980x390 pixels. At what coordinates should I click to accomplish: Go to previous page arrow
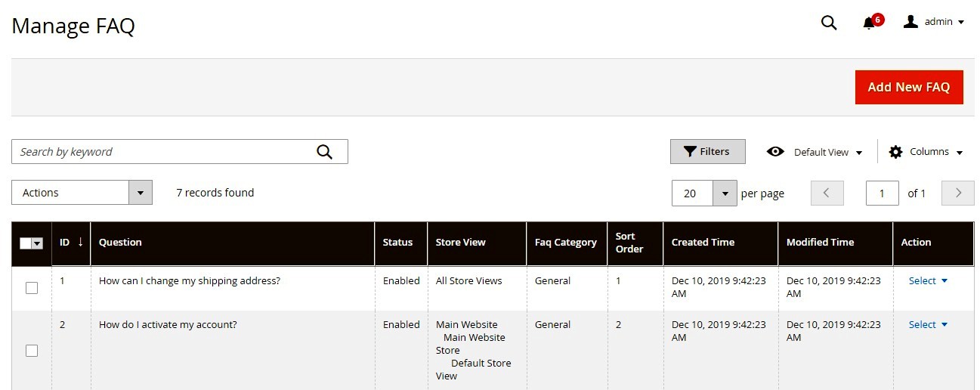(827, 193)
